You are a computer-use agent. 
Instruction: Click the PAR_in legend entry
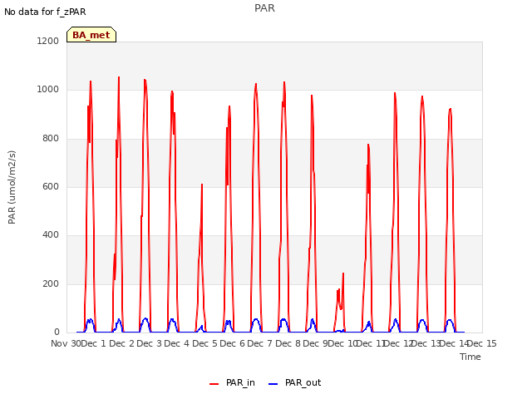tap(233, 382)
